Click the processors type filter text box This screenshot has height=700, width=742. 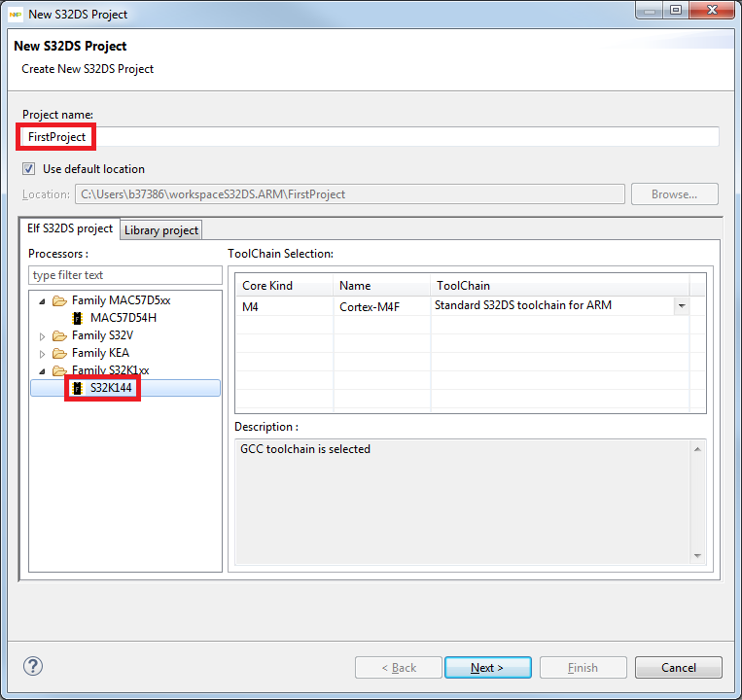click(125, 275)
